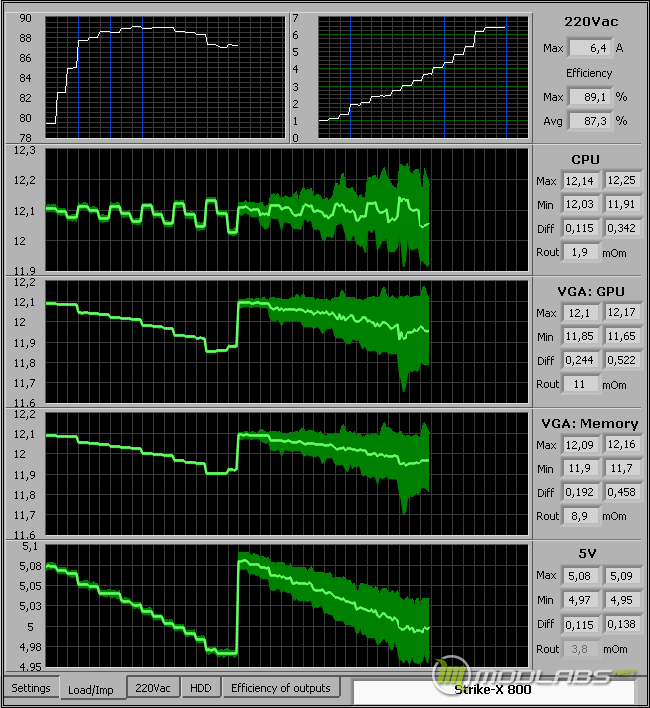Click the Strike-X 800 name field
The width and height of the screenshot is (650, 708).
coord(493,691)
